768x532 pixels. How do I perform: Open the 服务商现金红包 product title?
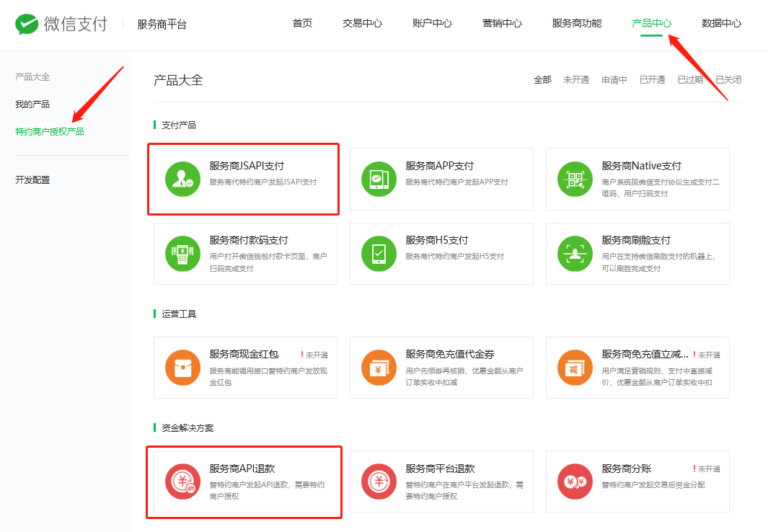[x=244, y=354]
